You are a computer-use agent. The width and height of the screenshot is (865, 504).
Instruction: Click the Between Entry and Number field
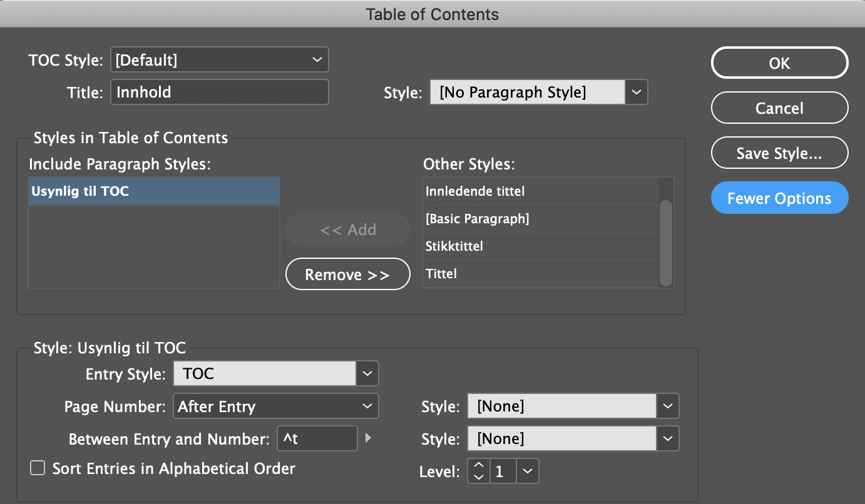click(x=317, y=438)
